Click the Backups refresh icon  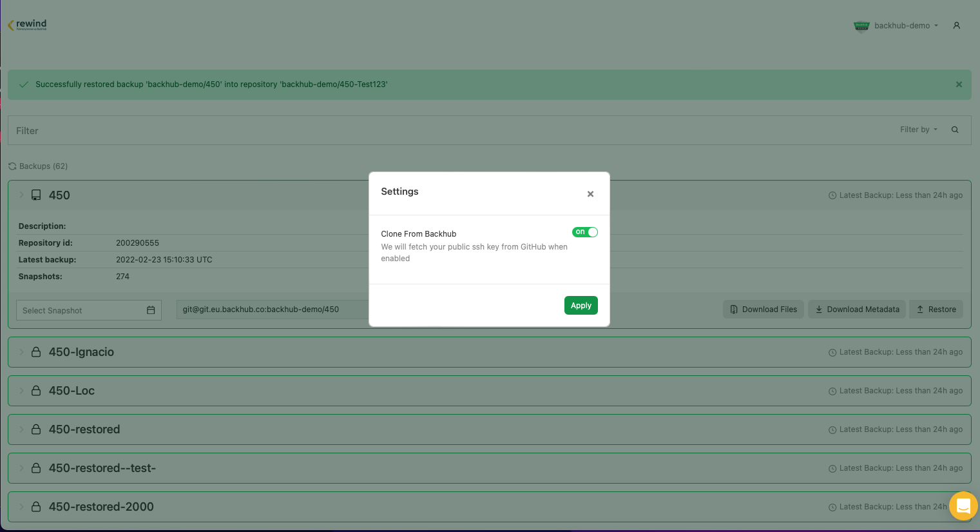point(12,166)
